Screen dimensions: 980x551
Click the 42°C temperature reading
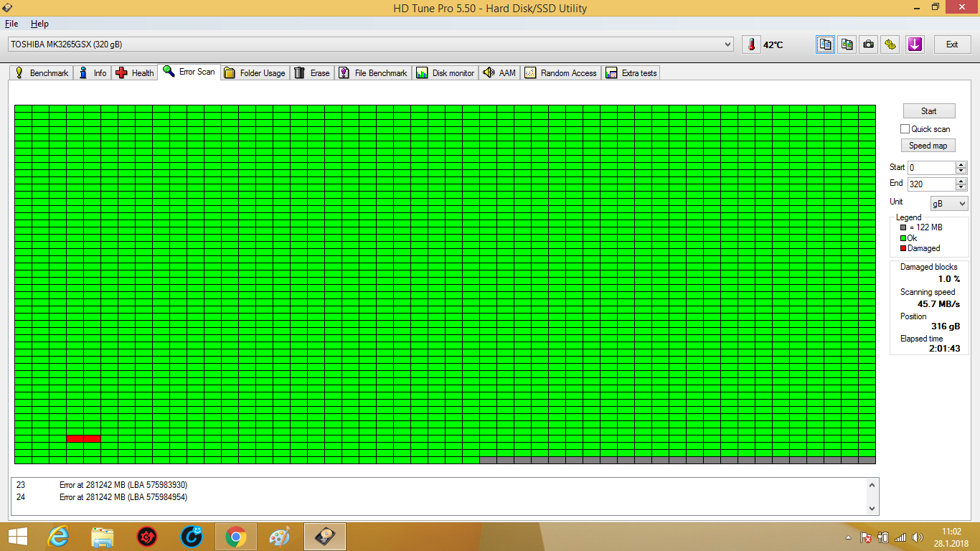pyautogui.click(x=773, y=44)
